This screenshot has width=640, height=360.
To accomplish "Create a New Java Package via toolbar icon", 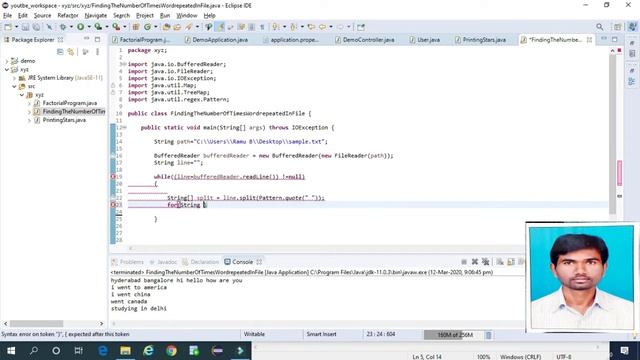I will point(136,27).
